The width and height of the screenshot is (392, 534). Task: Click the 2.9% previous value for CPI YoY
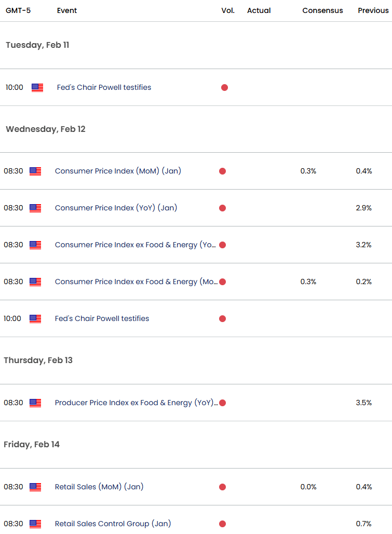[x=364, y=208]
